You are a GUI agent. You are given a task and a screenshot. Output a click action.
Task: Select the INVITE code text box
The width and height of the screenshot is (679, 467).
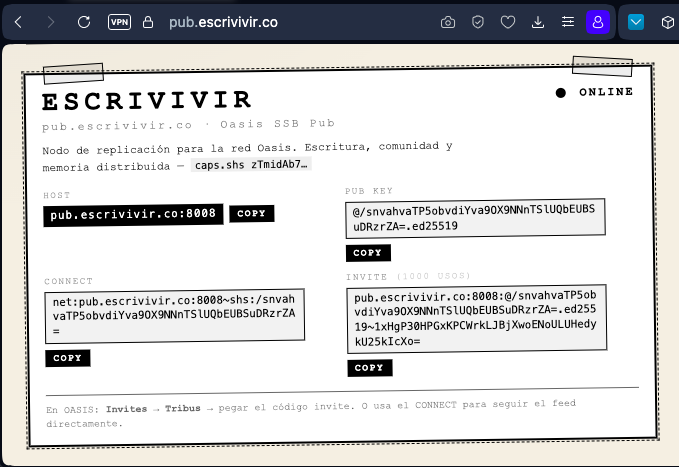pyautogui.click(x=476, y=319)
